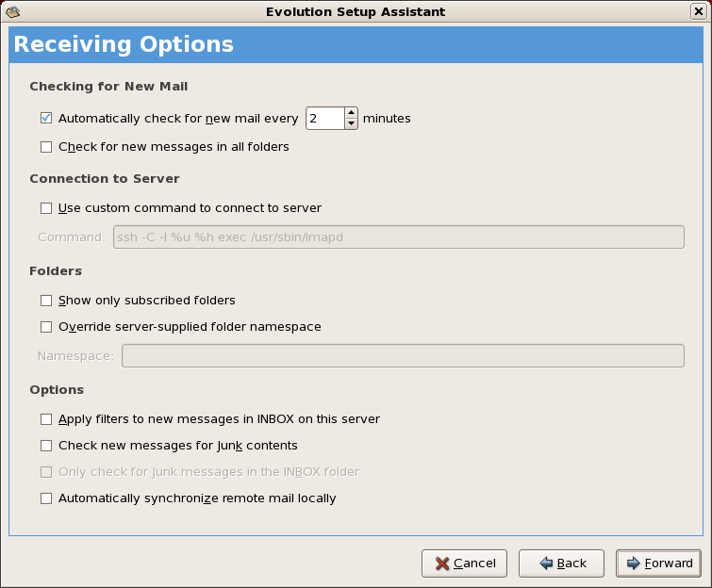Decrease mail check interval with down arrow
712x588 pixels.
pyautogui.click(x=352, y=123)
